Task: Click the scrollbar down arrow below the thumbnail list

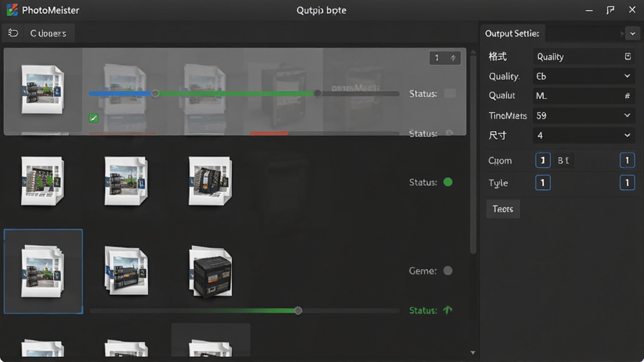Action: click(473, 353)
